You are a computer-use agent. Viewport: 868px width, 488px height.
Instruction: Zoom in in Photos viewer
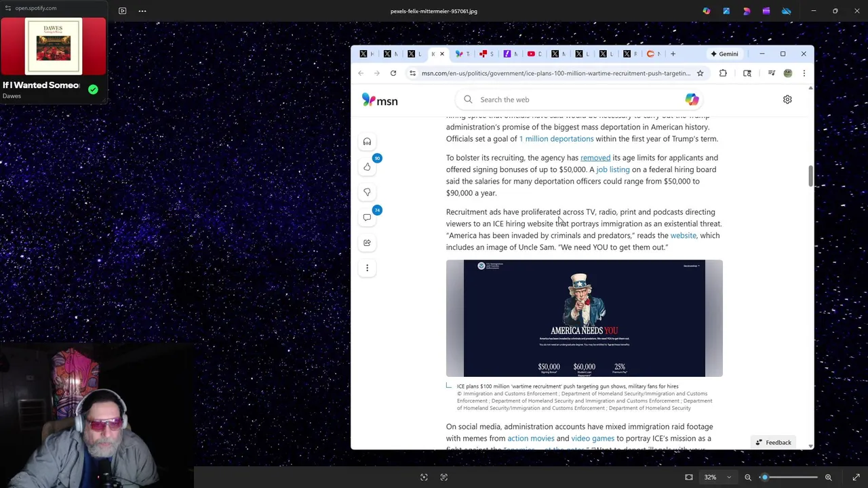[828, 477]
